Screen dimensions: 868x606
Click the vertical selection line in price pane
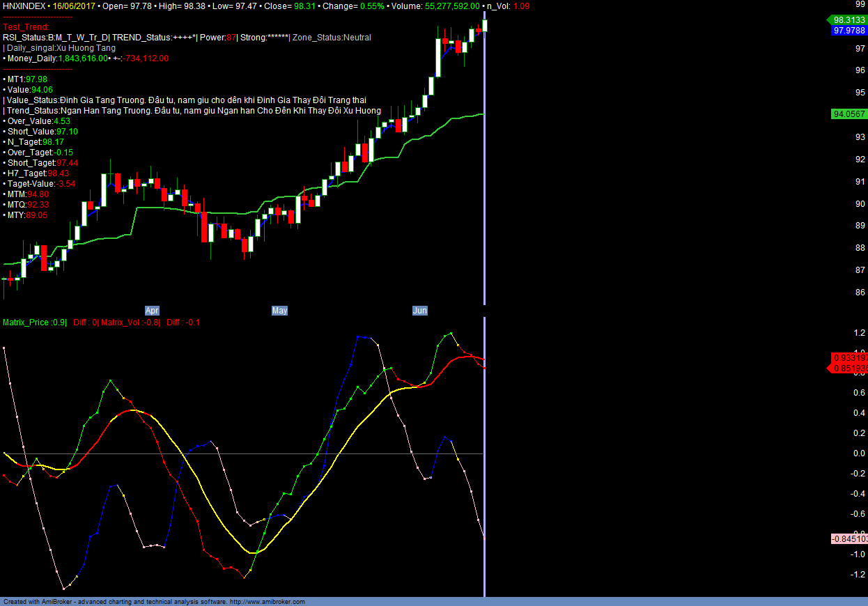484,174
